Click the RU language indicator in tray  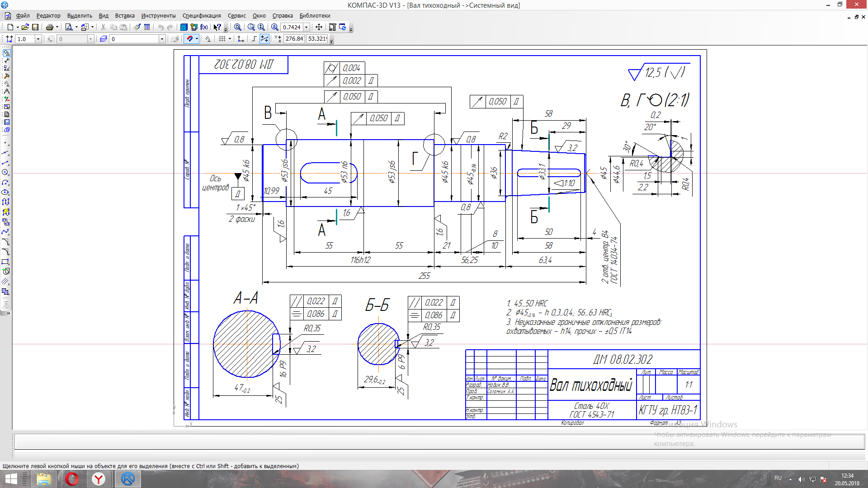coord(778,478)
